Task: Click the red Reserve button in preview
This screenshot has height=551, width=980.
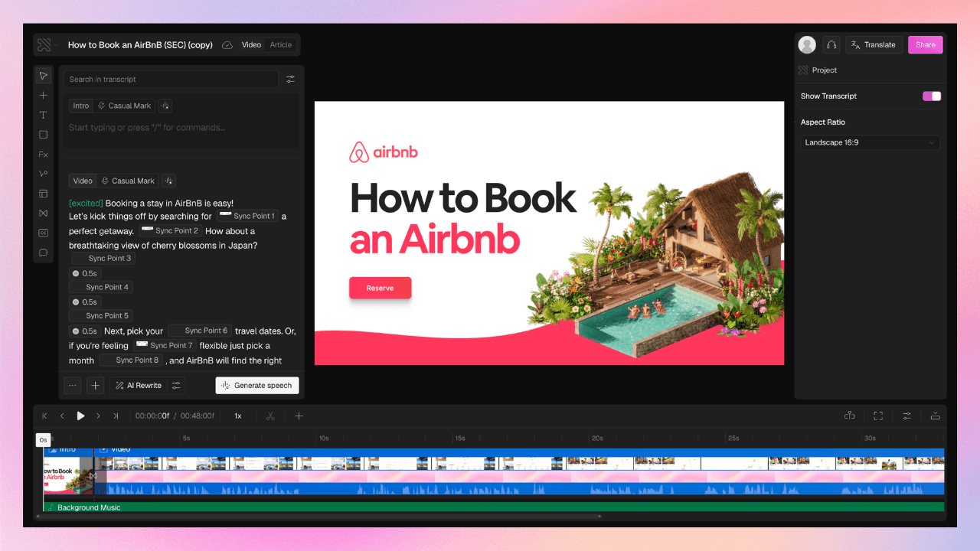Action: click(x=381, y=288)
